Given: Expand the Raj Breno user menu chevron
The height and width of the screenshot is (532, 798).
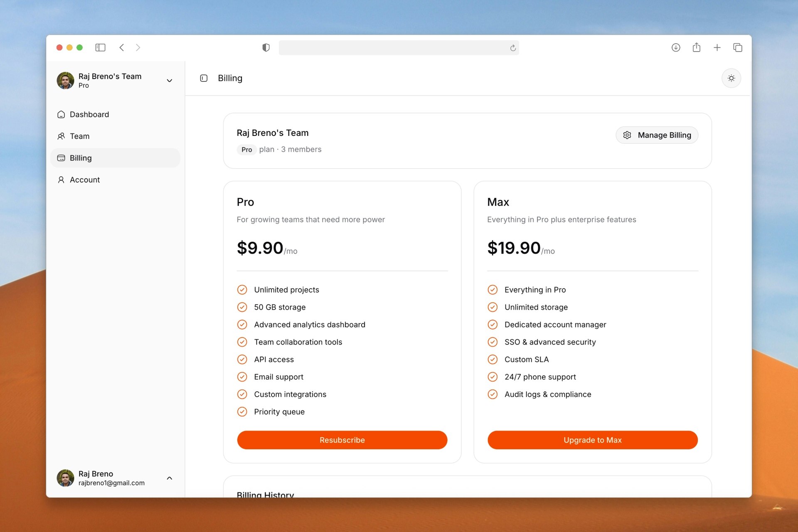Looking at the screenshot, I should [169, 478].
